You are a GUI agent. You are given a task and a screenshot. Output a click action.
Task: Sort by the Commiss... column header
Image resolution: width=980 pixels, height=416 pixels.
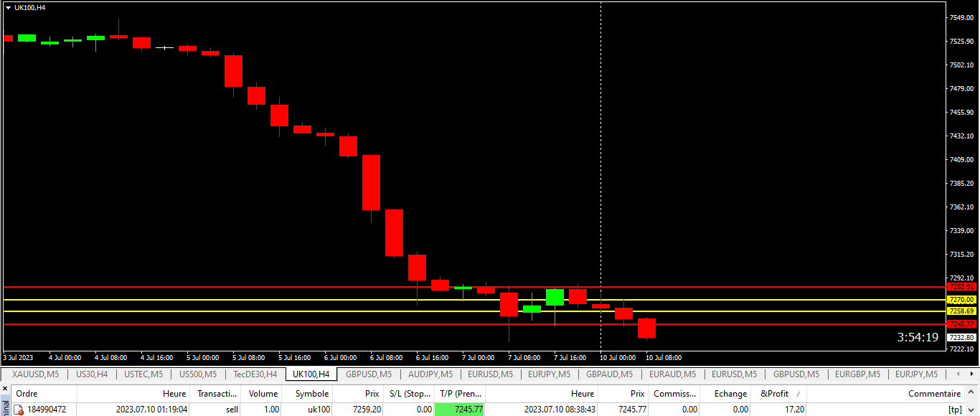(x=674, y=394)
